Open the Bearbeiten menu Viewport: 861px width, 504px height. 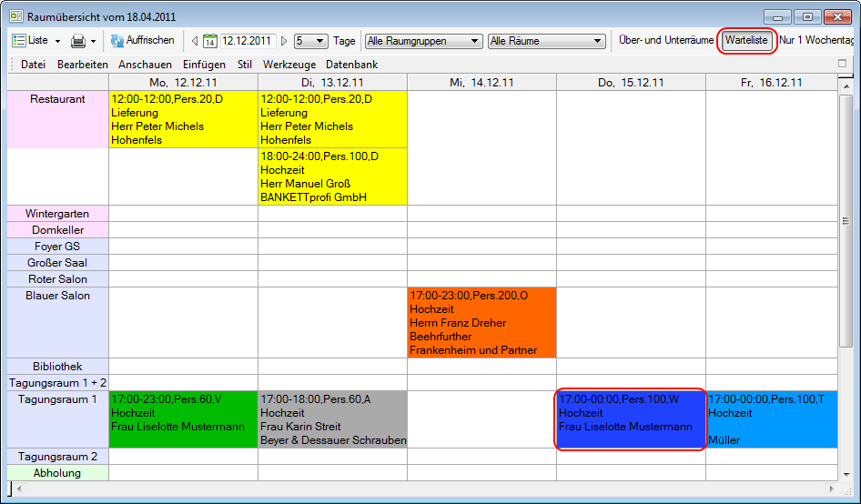[82, 65]
